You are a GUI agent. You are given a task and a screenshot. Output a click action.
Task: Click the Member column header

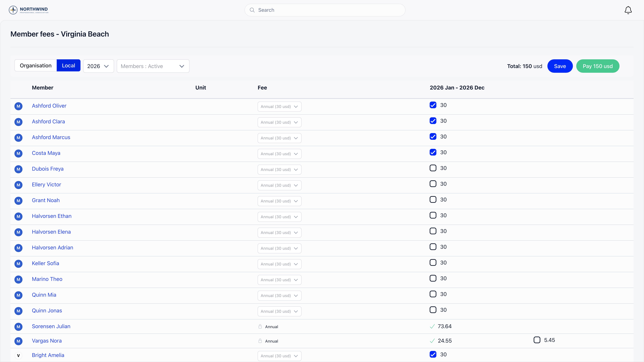coord(42,88)
